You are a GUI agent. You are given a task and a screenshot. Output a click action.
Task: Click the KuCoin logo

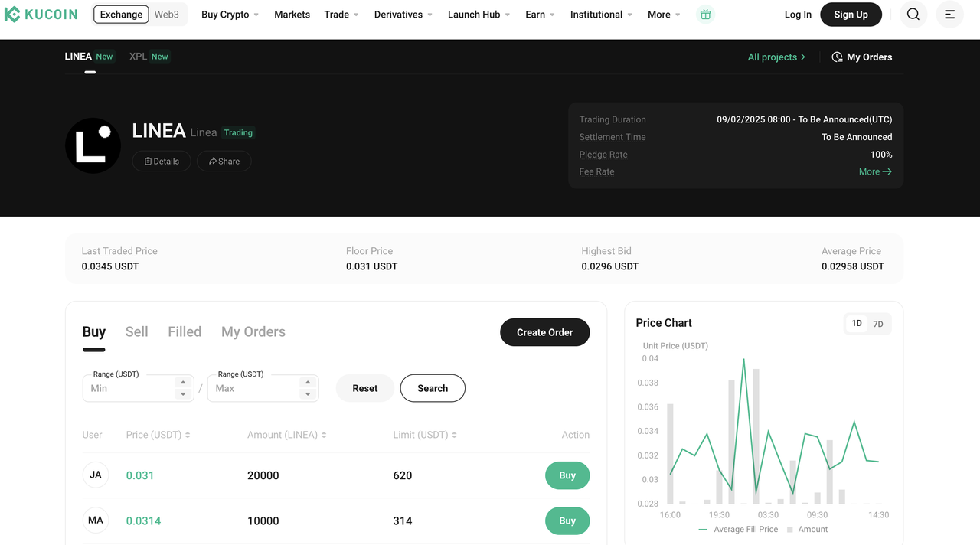pyautogui.click(x=41, y=15)
